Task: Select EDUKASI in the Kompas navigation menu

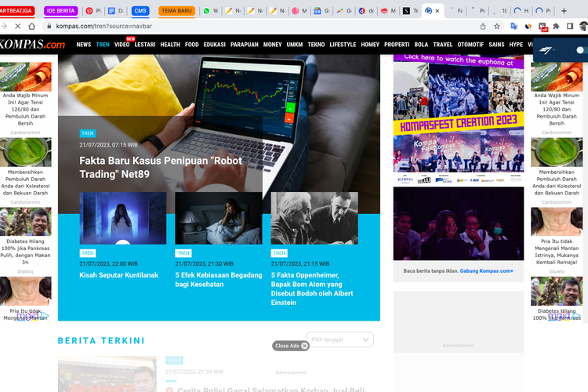Action: pos(215,45)
